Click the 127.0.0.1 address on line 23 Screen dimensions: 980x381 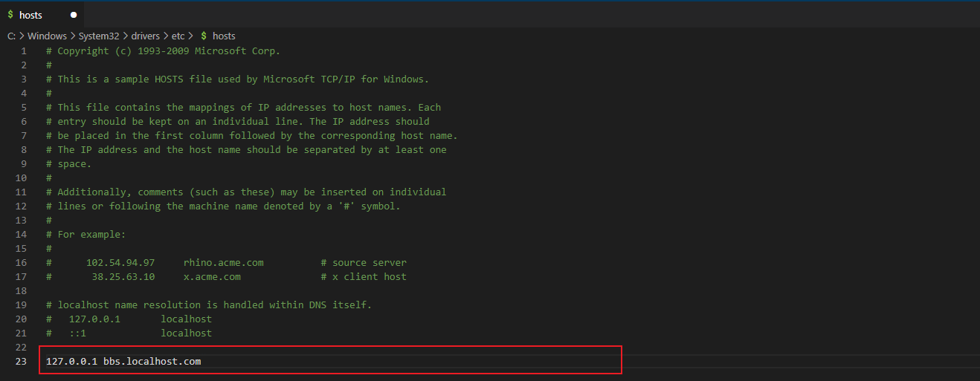coord(71,362)
